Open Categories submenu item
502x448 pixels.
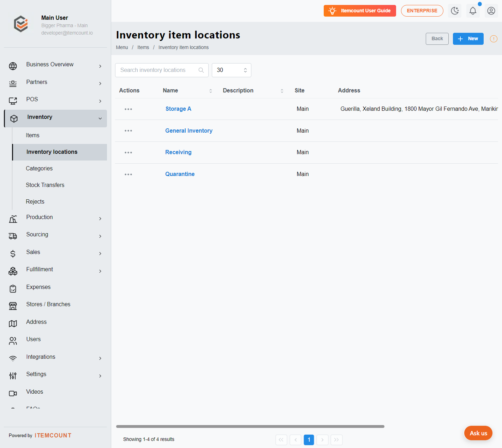point(39,169)
